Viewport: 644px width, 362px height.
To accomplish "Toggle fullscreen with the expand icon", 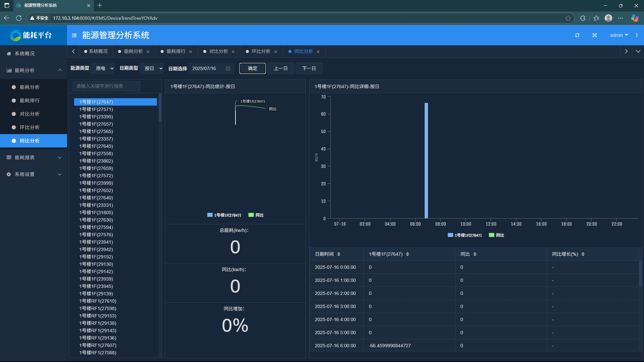I will tap(594, 35).
